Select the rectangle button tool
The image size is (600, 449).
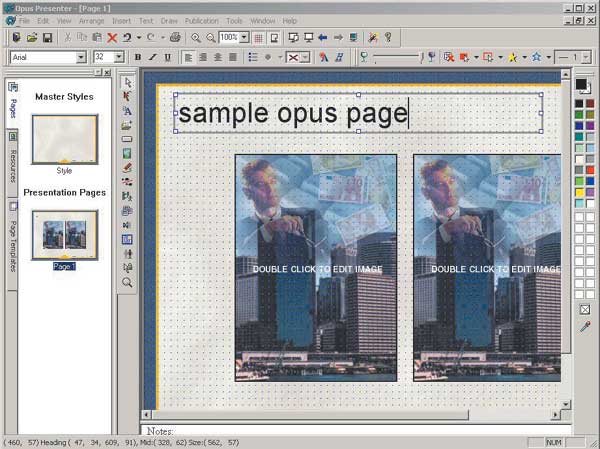[x=127, y=139]
